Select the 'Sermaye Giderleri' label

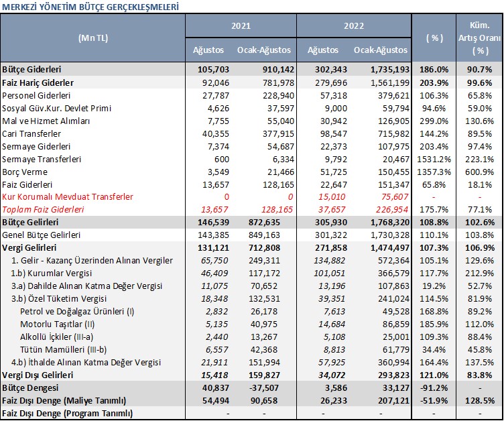[x=36, y=147]
